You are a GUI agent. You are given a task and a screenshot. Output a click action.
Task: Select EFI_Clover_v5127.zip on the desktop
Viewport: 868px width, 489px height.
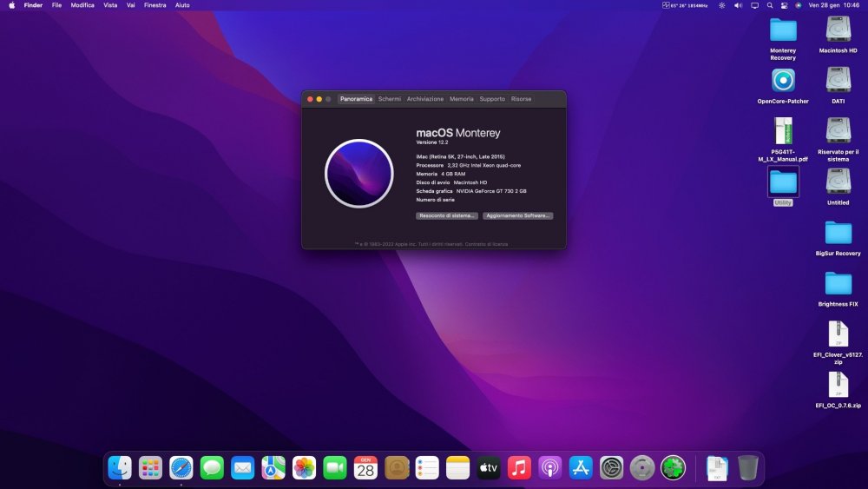(x=838, y=334)
